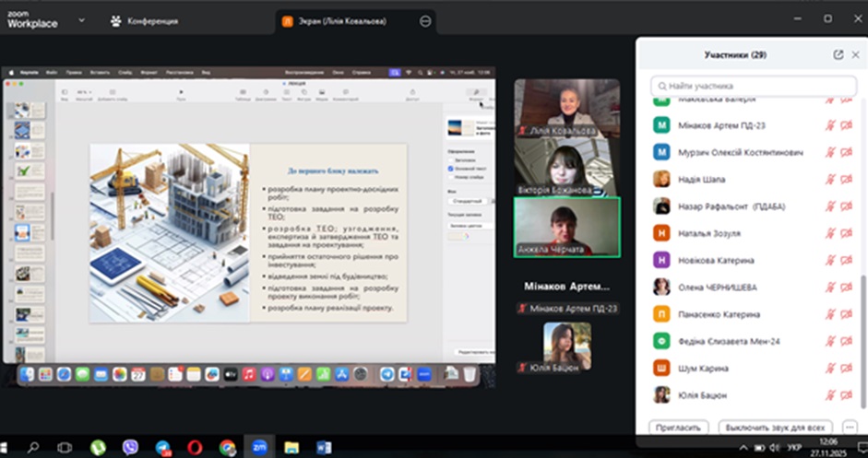The image size is (868, 458).
Task: Toggle mute for Мінаков Артем ПД-23
Action: (829, 126)
